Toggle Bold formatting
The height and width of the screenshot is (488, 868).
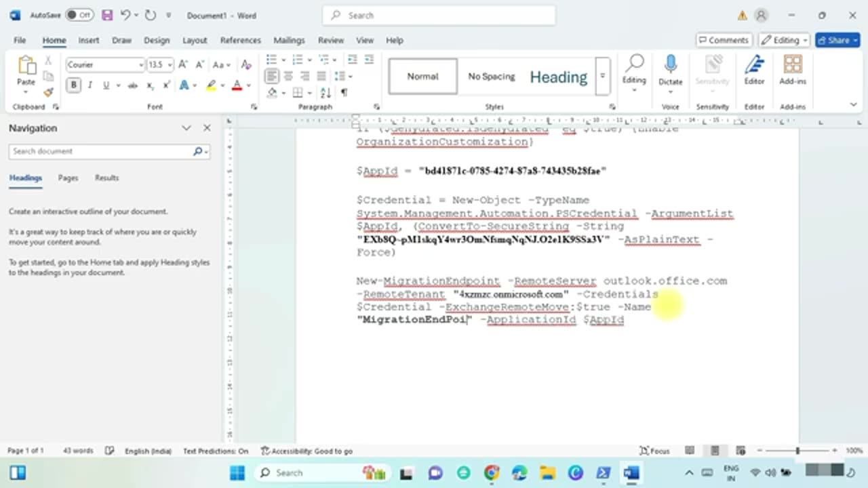coord(73,85)
